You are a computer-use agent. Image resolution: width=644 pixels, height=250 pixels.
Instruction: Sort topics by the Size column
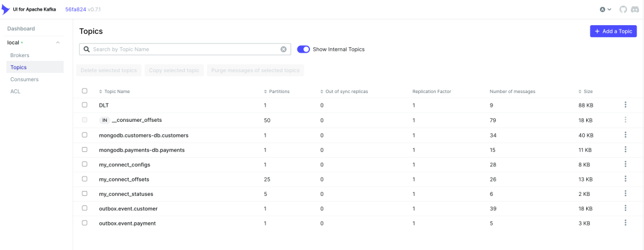click(586, 92)
